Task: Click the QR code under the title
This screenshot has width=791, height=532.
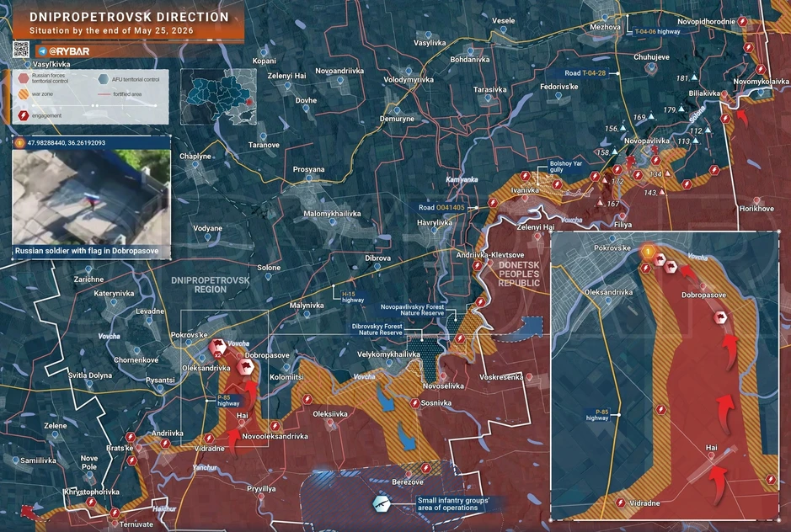Action: tap(21, 50)
